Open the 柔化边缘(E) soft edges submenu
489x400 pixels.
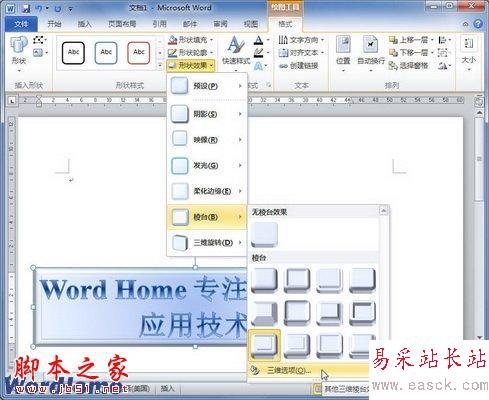207,191
